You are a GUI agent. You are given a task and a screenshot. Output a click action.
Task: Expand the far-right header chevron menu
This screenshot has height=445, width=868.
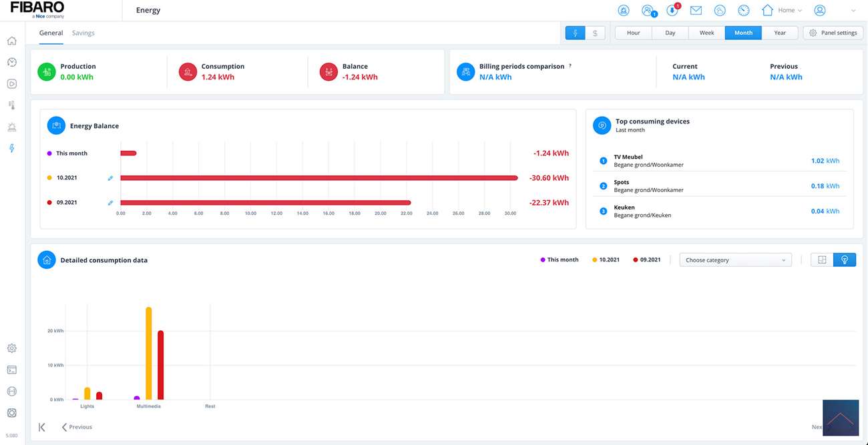tap(853, 11)
